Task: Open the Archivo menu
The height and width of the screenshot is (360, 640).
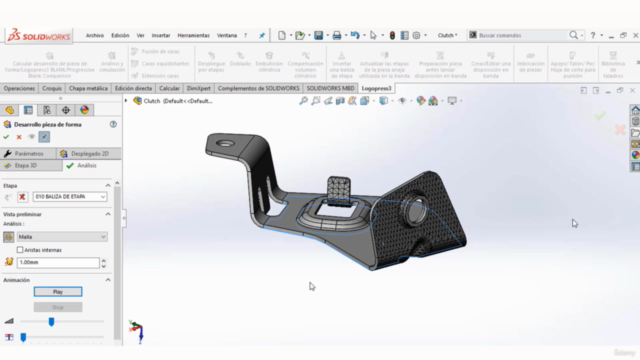Action: (x=95, y=36)
